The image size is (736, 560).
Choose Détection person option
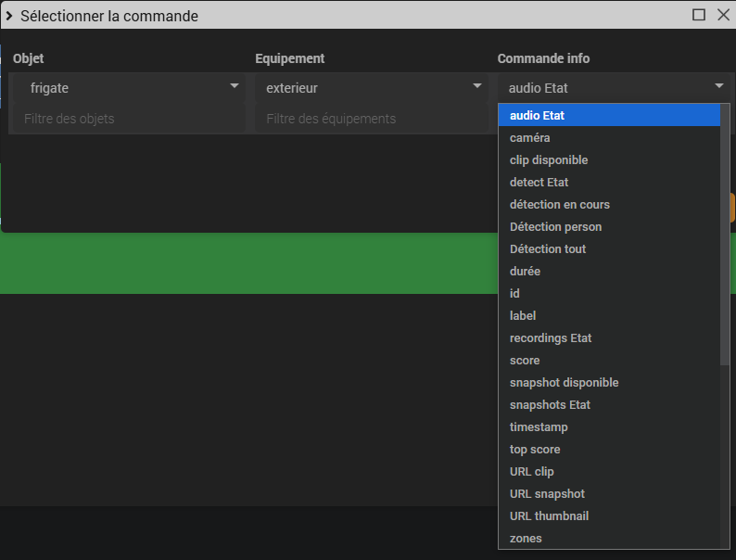coord(609,227)
